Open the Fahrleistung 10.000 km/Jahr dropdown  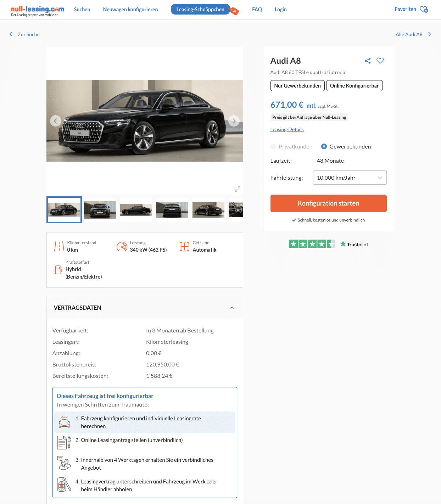click(350, 178)
